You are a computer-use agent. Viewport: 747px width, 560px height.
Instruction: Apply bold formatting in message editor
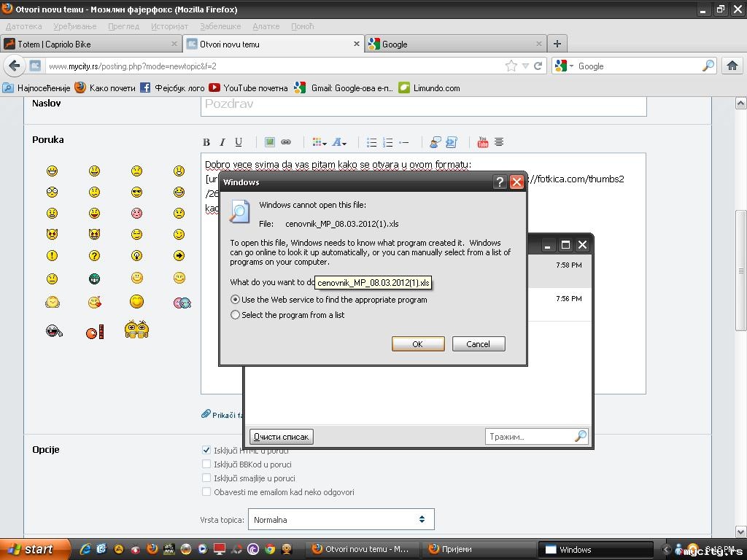click(x=206, y=142)
